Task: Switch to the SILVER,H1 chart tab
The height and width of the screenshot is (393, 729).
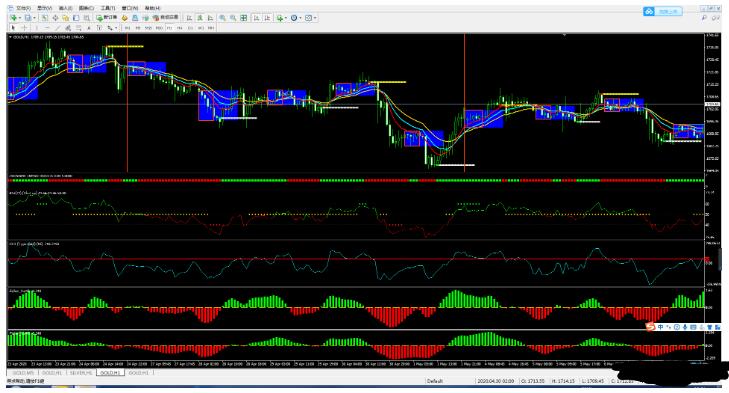Action: (x=81, y=373)
